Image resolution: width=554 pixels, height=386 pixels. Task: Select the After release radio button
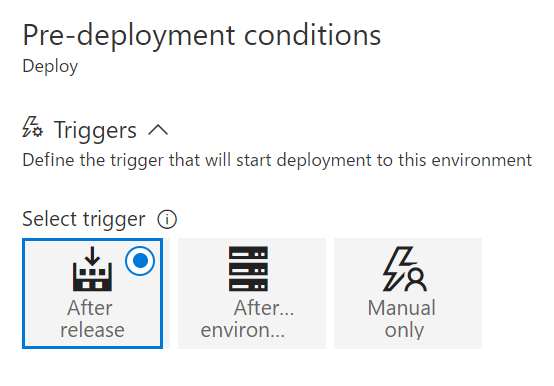pyautogui.click(x=140, y=261)
